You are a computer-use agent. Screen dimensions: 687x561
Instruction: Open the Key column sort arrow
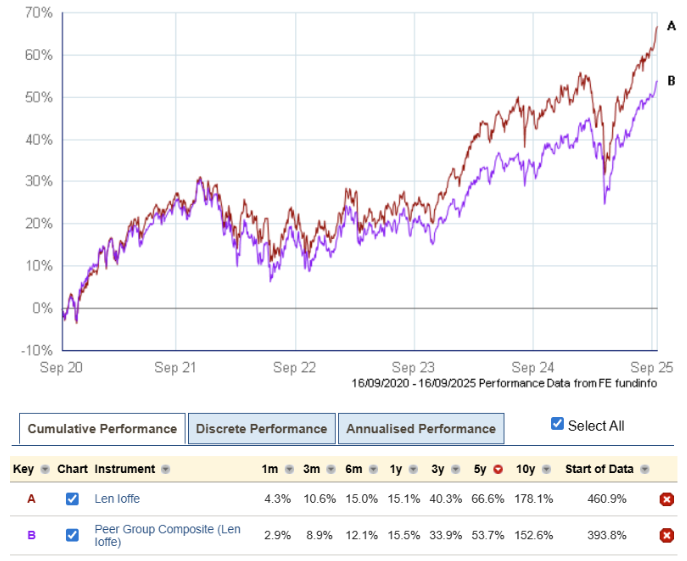[44, 469]
